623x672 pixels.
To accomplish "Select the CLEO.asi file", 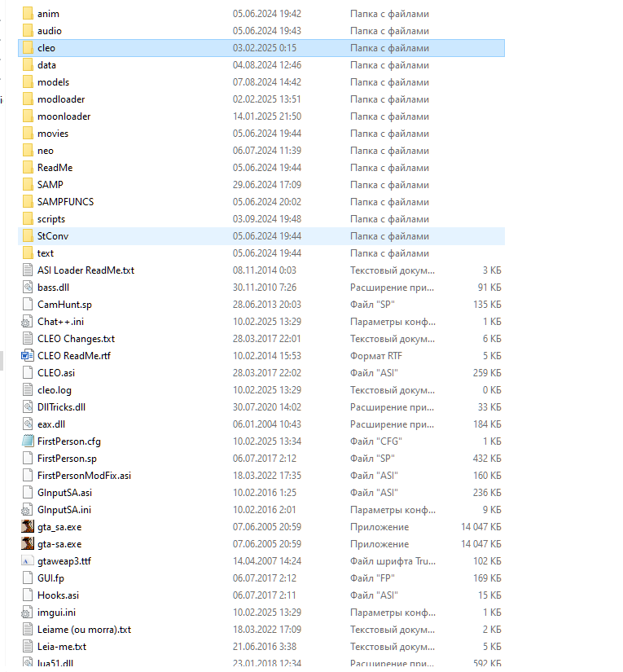I will (55, 373).
